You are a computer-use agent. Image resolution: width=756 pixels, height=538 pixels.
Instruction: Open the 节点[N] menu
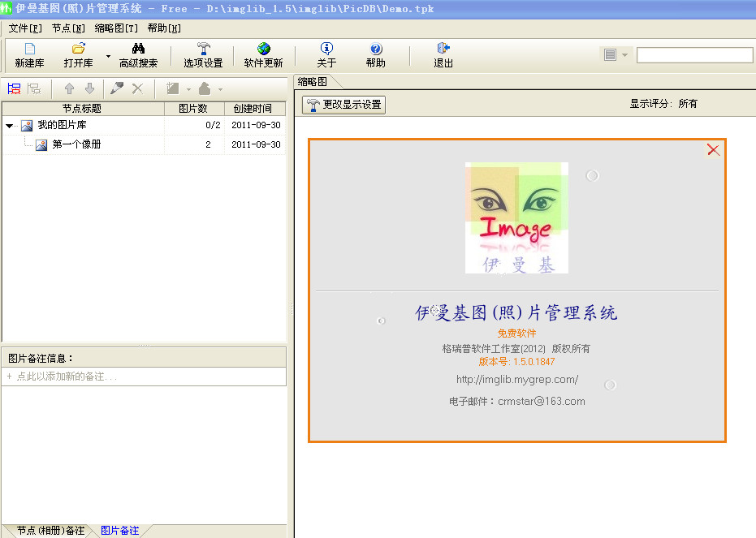pos(68,28)
